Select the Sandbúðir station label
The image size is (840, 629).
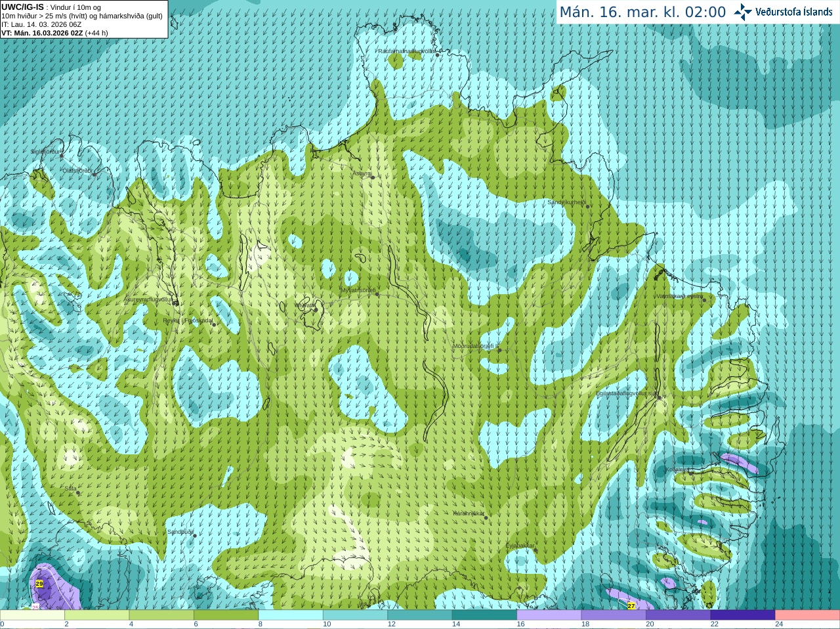pyautogui.click(x=180, y=532)
